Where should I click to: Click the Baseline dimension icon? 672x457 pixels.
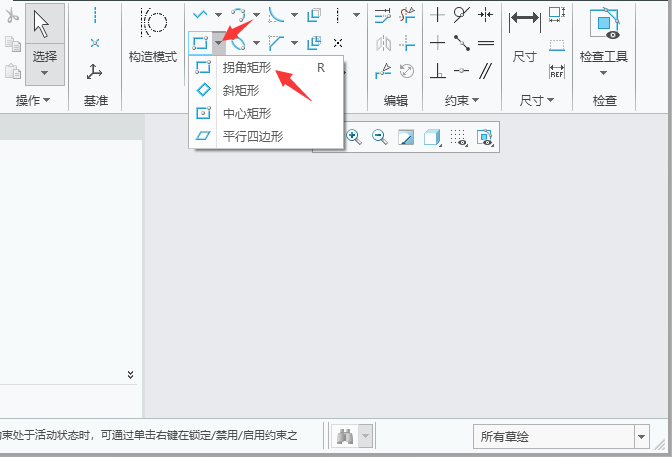[x=557, y=45]
